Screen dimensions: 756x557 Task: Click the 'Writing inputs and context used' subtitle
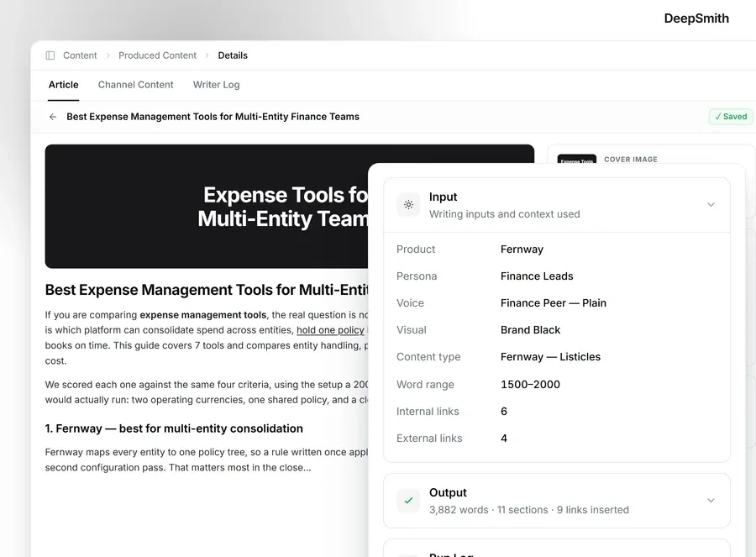(504, 214)
